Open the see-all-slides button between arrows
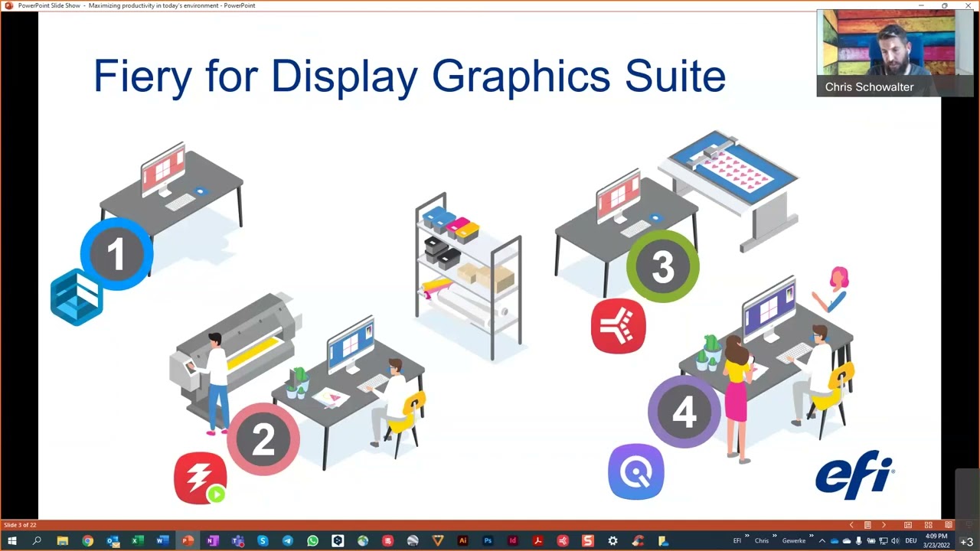This screenshot has height=551, width=980. pos(867,525)
